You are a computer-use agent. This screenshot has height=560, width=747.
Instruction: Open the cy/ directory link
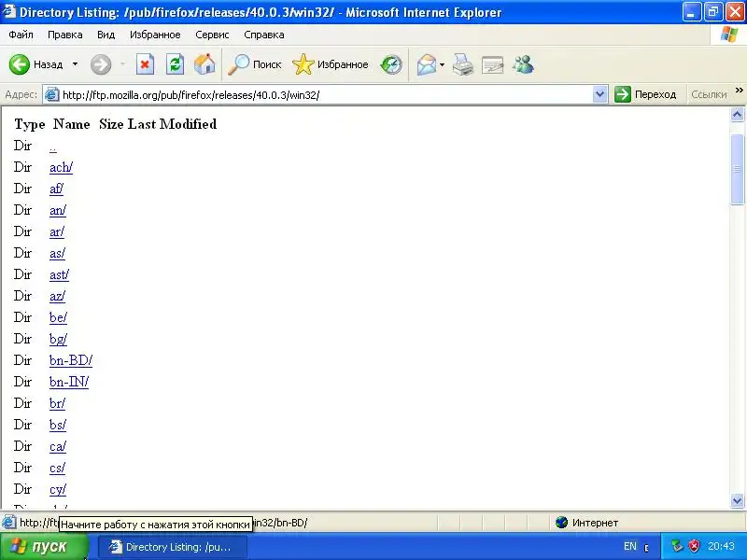click(58, 488)
